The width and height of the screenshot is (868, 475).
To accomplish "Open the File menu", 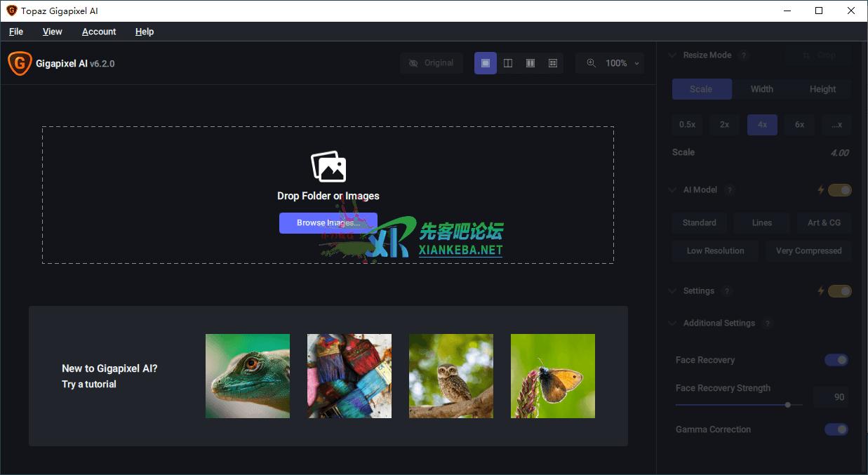I will [x=16, y=32].
